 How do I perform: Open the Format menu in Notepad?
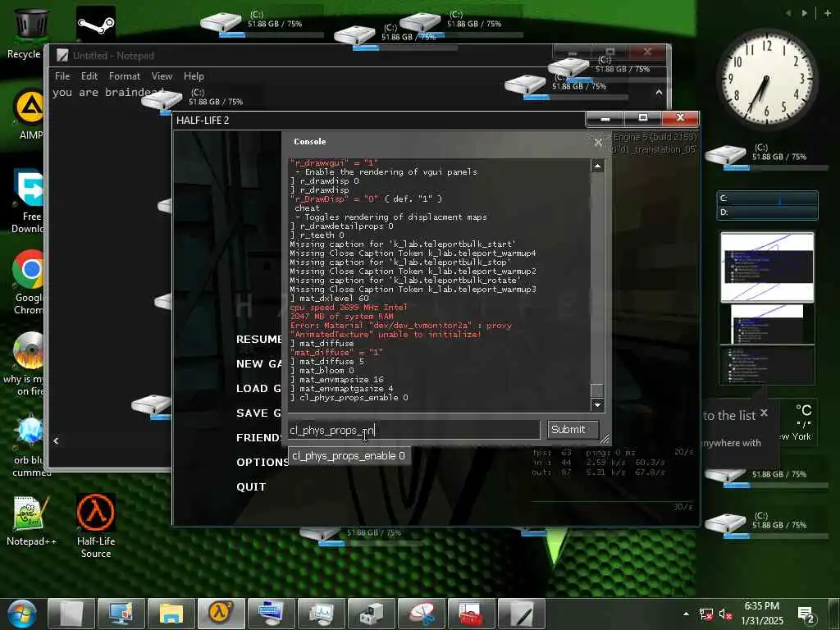[125, 76]
